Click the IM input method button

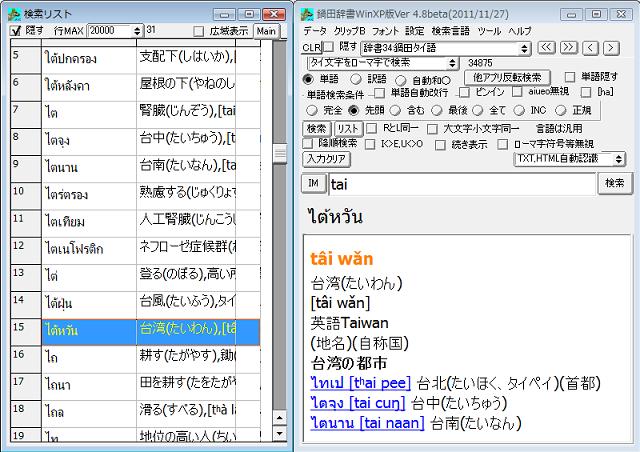313,184
